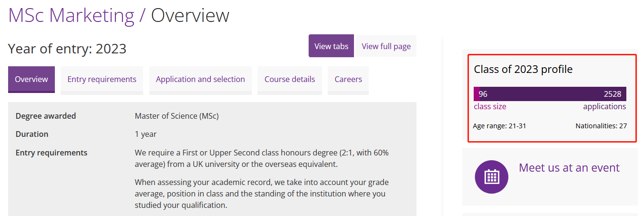Switch to View full page
The image size is (644, 216).
point(386,46)
